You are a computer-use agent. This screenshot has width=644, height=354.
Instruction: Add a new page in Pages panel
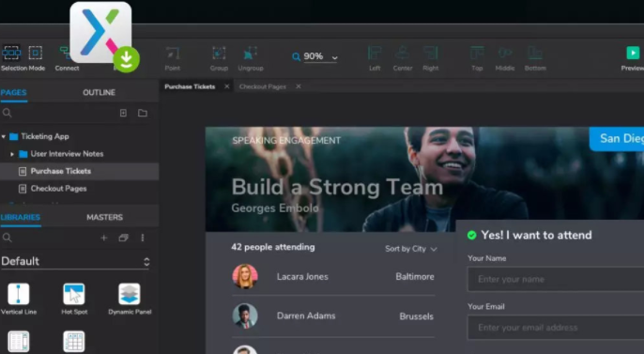[x=123, y=113]
